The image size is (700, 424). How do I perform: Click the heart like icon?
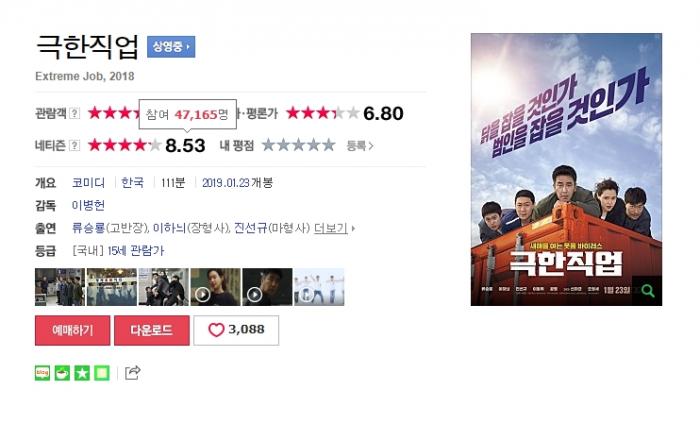[x=216, y=330]
